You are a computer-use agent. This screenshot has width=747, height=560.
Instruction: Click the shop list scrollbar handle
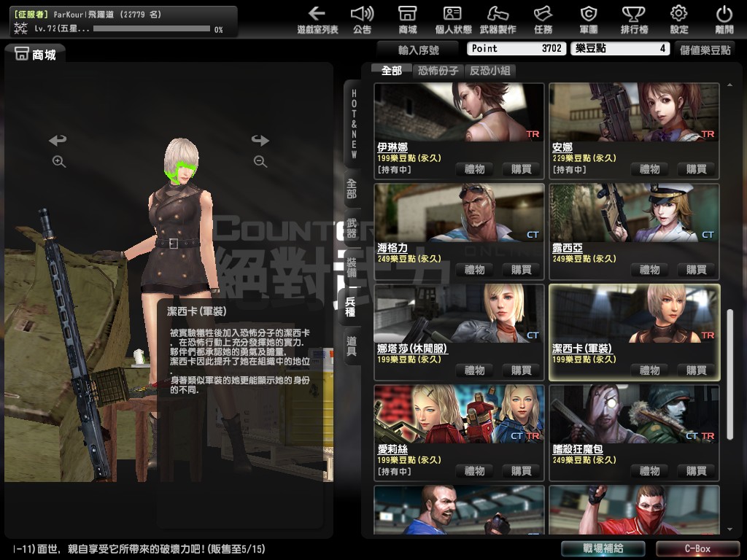(x=729, y=375)
